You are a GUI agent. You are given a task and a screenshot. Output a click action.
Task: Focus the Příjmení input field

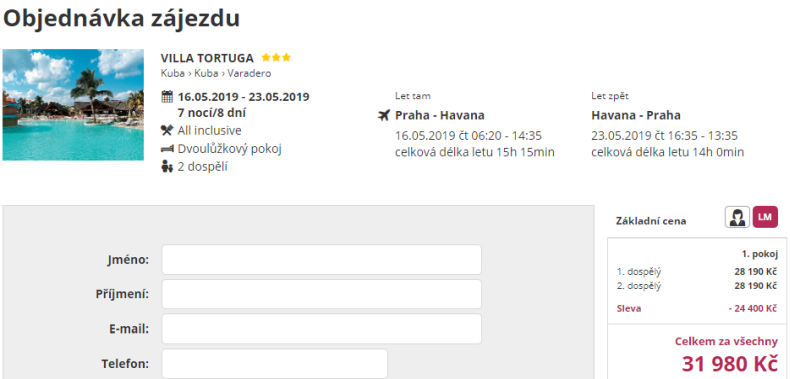tap(321, 294)
